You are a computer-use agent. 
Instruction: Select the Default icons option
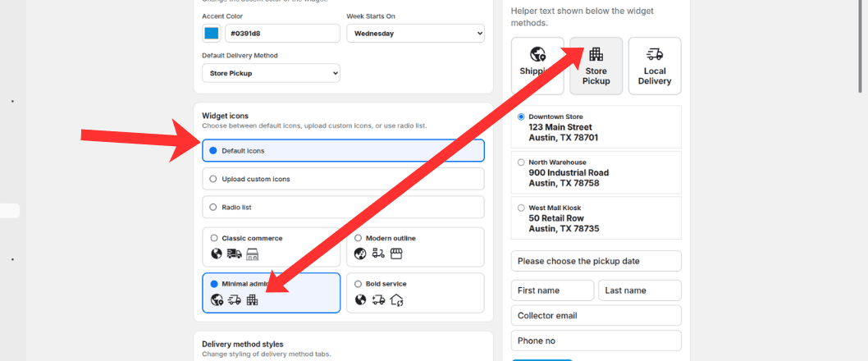343,151
